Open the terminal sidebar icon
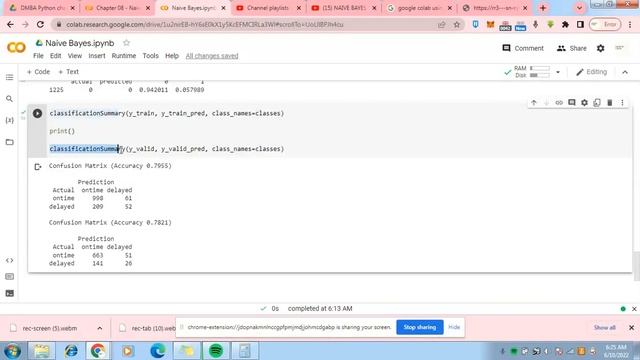The image size is (640, 360). coord(9,293)
